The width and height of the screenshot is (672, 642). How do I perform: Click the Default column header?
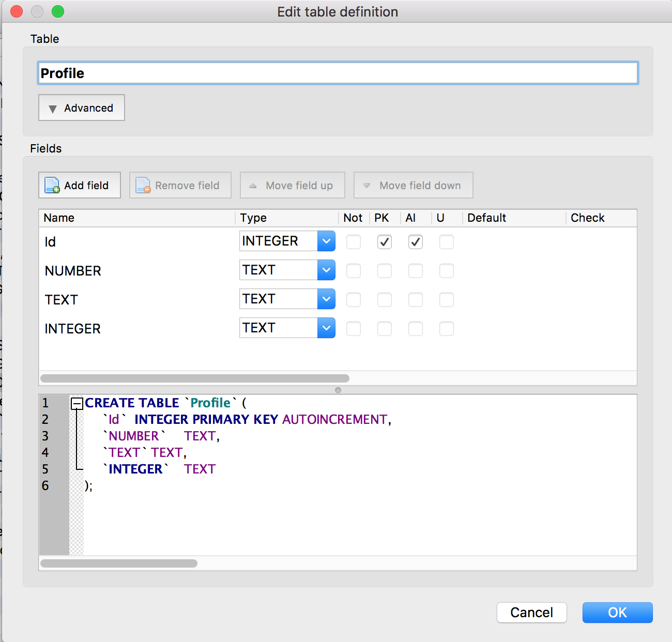click(x=514, y=218)
